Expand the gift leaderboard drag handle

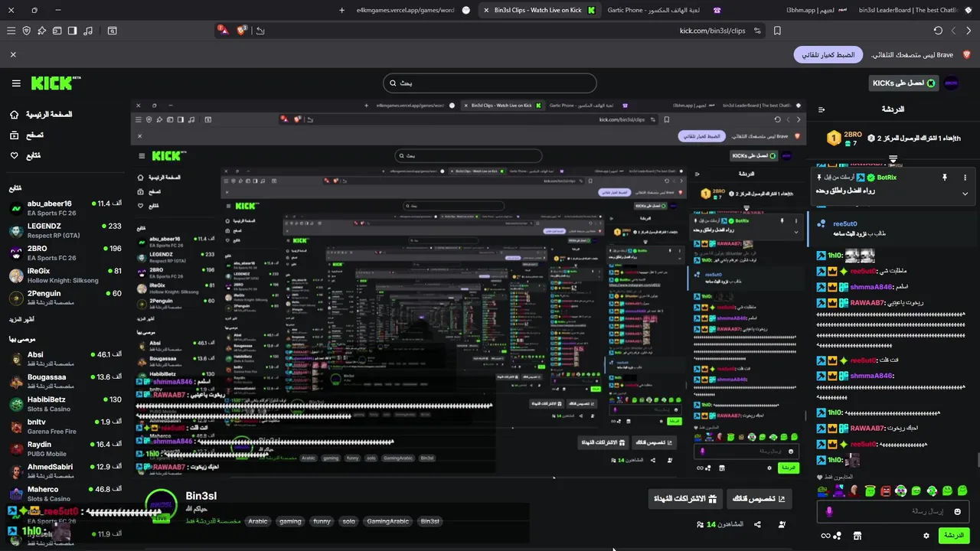[893, 159]
